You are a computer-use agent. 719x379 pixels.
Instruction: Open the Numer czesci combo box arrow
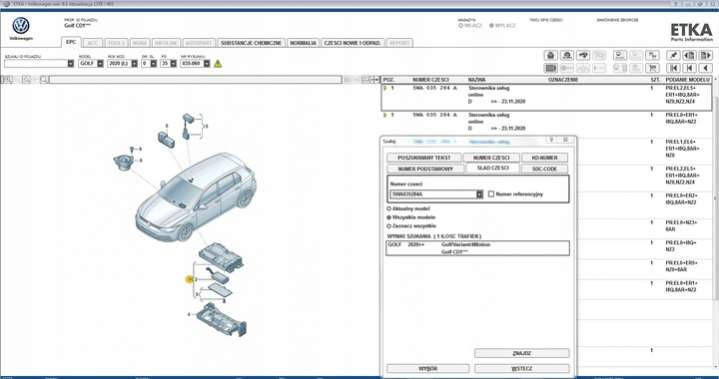pos(480,194)
